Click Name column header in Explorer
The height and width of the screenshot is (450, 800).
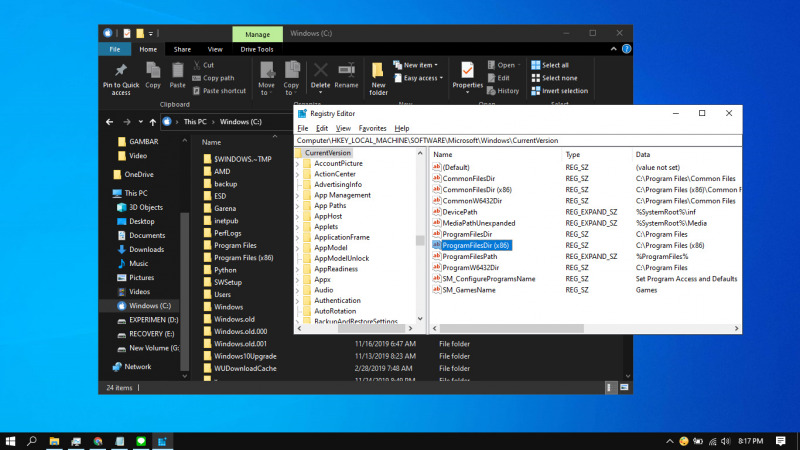click(211, 142)
